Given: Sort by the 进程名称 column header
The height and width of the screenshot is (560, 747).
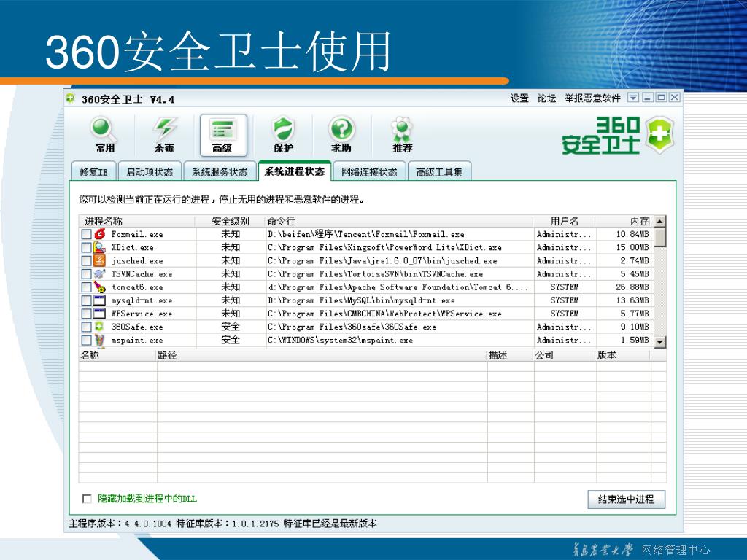Looking at the screenshot, I should (x=136, y=221).
